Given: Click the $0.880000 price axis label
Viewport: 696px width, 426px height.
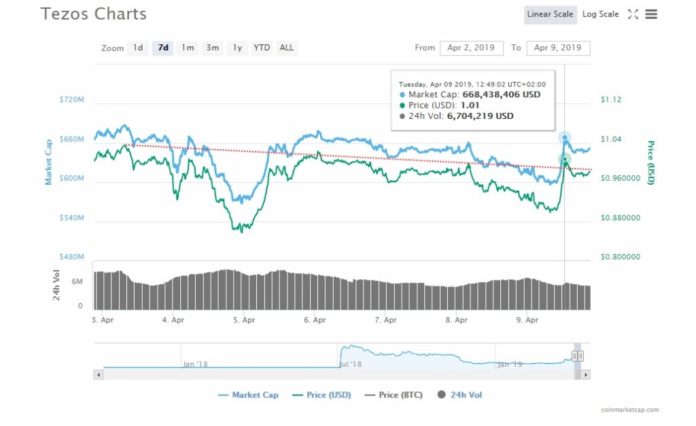Looking at the screenshot, I should [621, 218].
